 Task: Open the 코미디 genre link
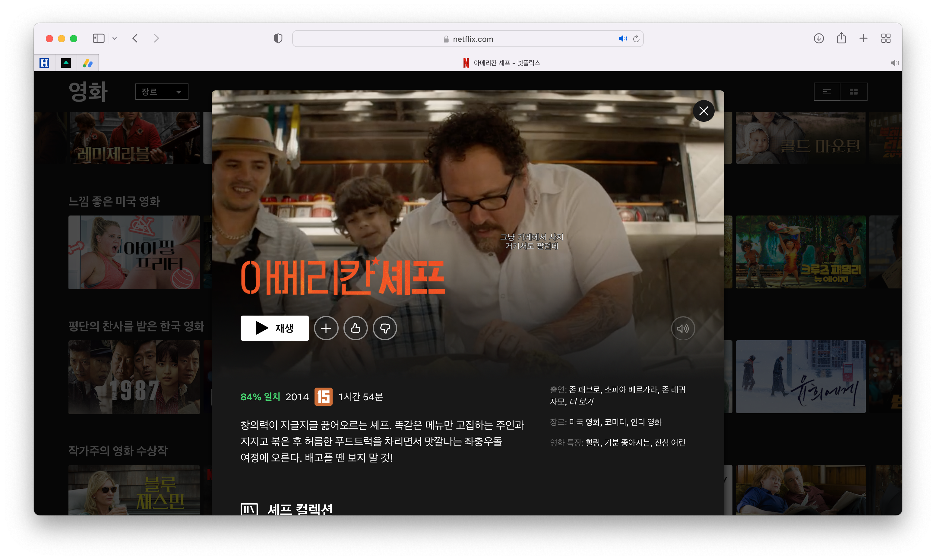(x=615, y=422)
